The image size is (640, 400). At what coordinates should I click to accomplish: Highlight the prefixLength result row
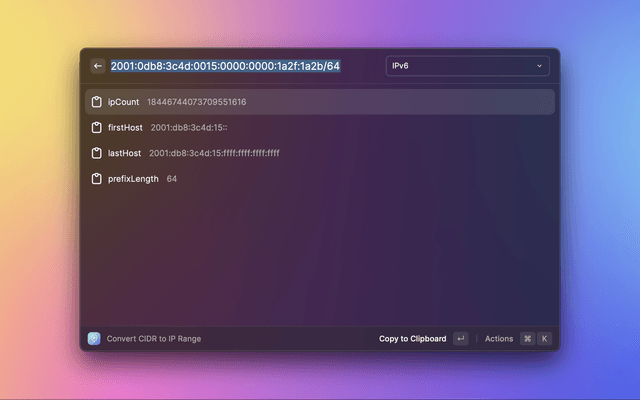point(320,179)
